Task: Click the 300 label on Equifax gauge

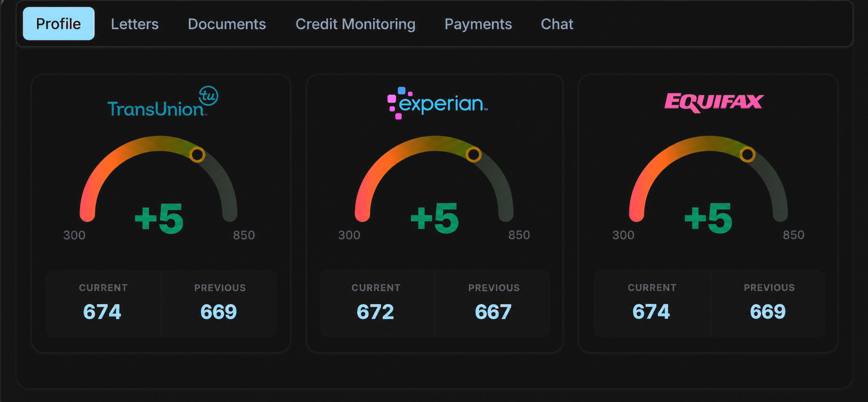Action: pos(623,235)
